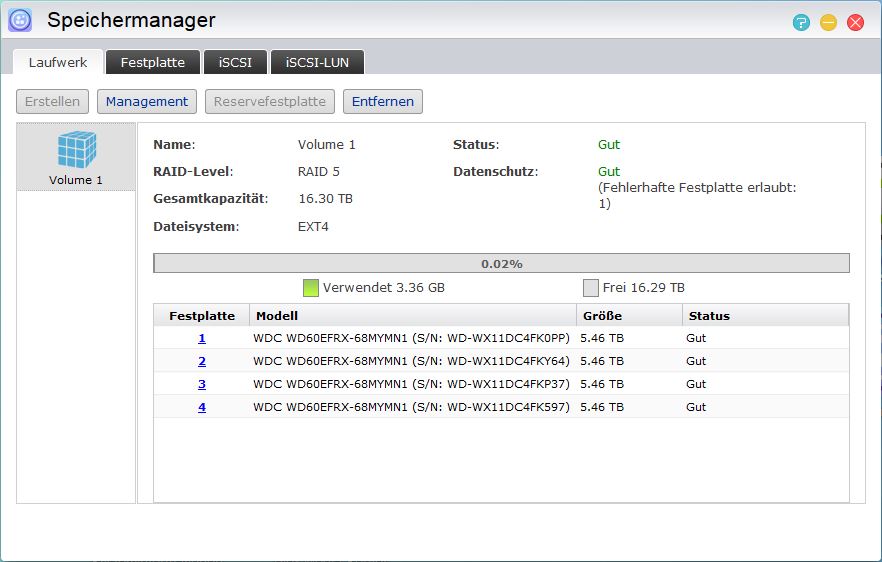Click the Dateisystem label

pyautogui.click(x=196, y=227)
